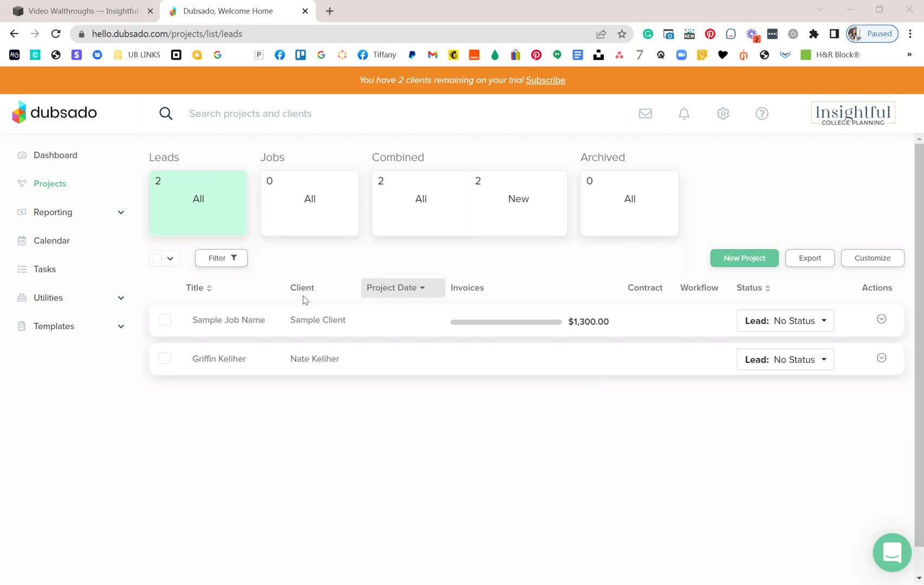Open Dashboard in the sidebar
The image size is (924, 585).
click(55, 155)
